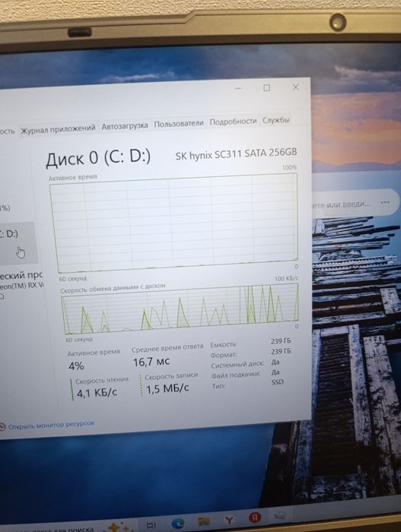Open the red Yandex icon on taskbar
This screenshot has width=401, height=532.
click(255, 518)
